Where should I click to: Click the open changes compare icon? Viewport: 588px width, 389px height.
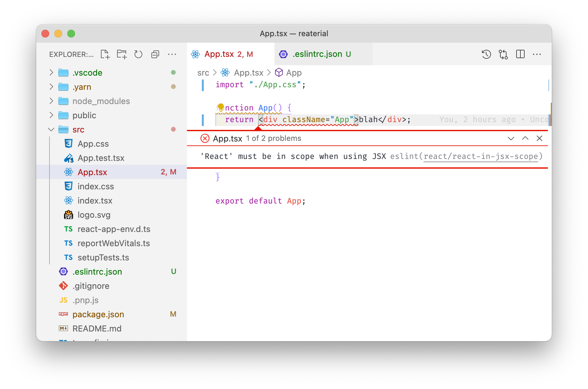[503, 54]
